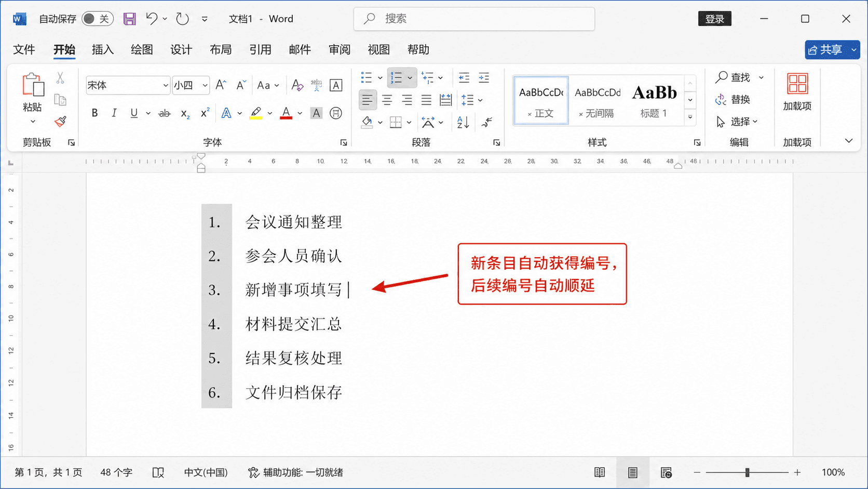Image resolution: width=868 pixels, height=489 pixels.
Task: Open the borders dropdown arrow
Action: (x=409, y=122)
